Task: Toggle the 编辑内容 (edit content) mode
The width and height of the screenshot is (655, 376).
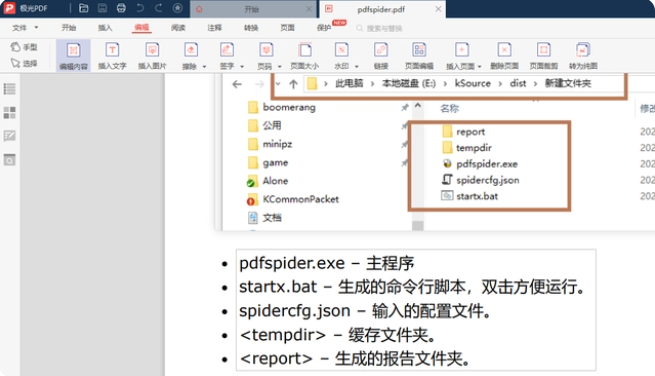Action: pos(74,56)
